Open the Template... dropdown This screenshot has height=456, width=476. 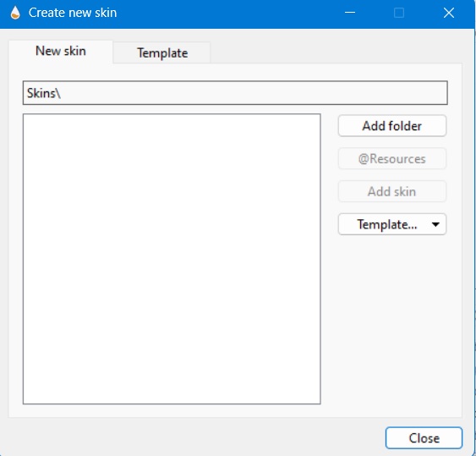coord(392,224)
